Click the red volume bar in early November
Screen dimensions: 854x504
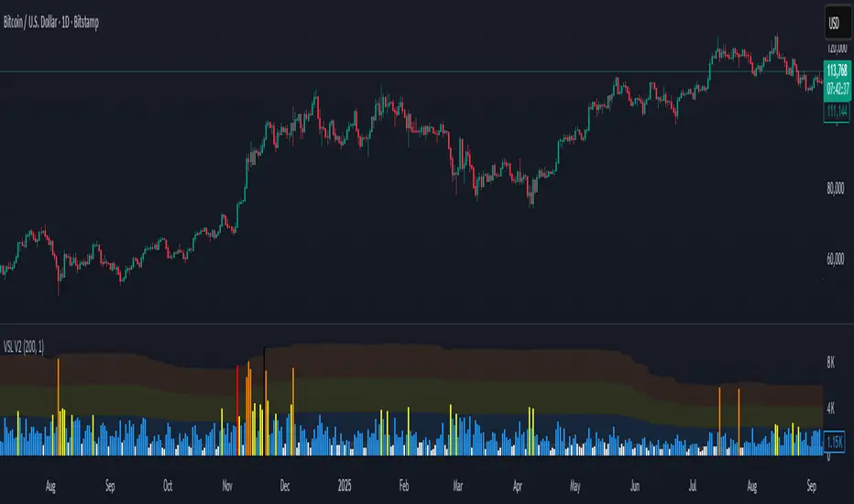237,411
